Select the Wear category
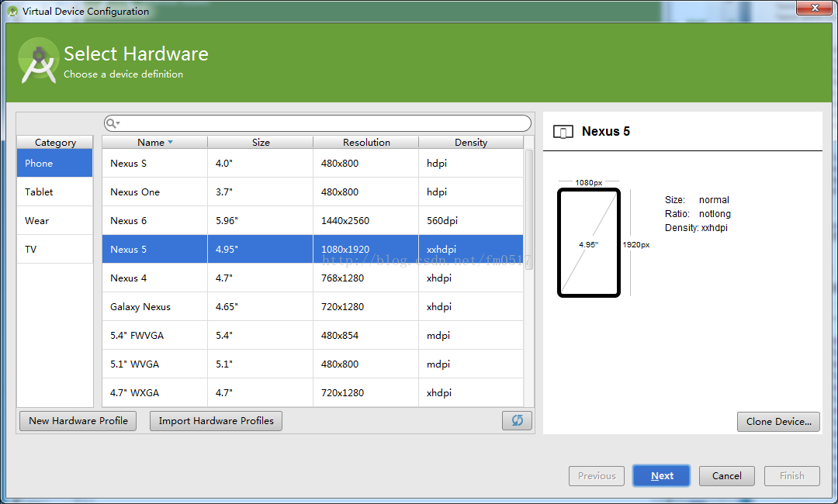 tap(54, 220)
